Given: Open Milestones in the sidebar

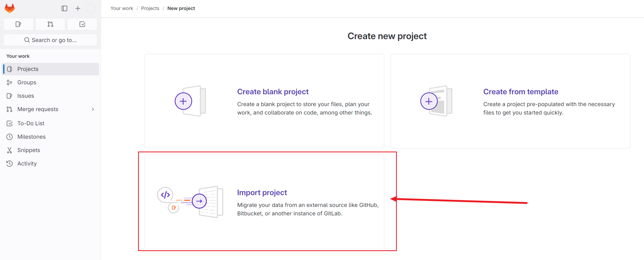Looking at the screenshot, I should click(50, 137).
